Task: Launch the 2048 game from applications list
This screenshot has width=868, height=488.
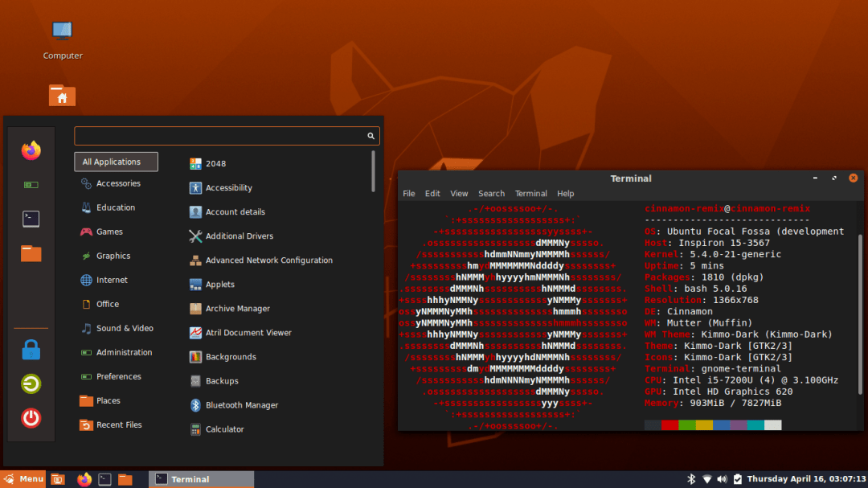Action: (215, 164)
